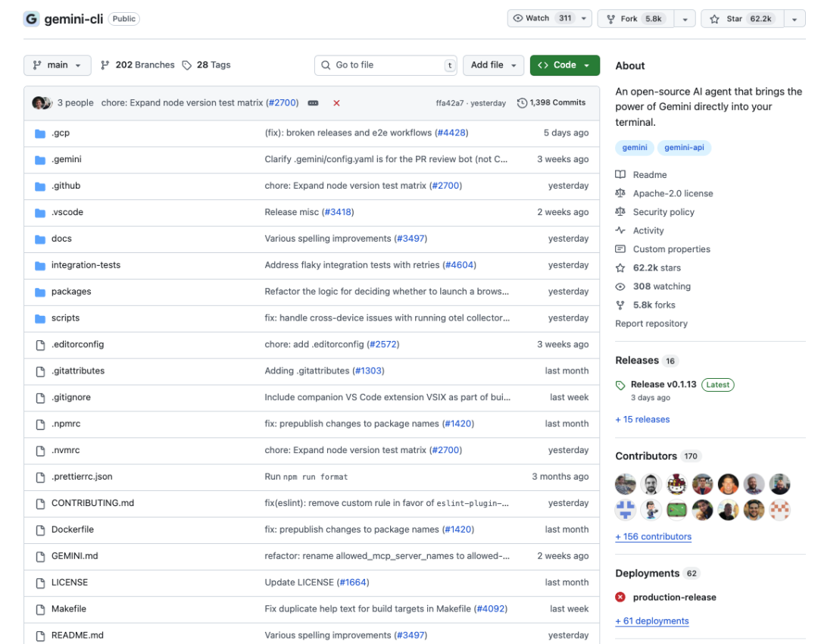
Task: Open the green Code dropdown
Action: click(564, 65)
